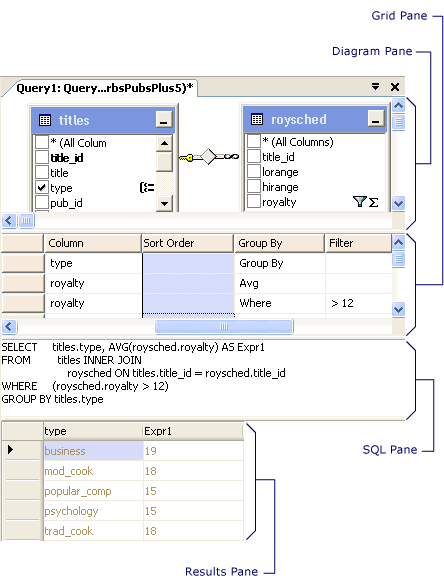Click the roysched table grid icon
Viewport: 444px width, 587px height.
coord(257,119)
